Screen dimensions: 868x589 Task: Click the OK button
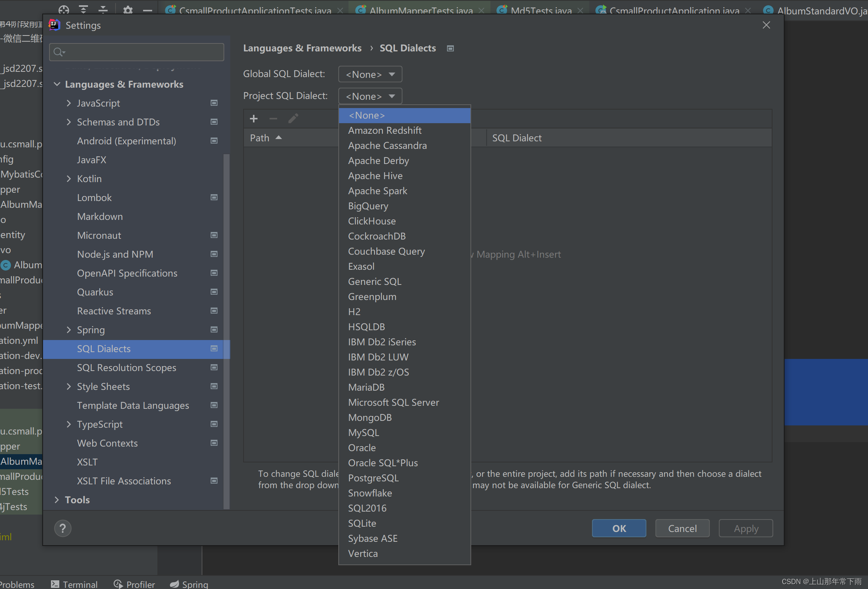(x=618, y=528)
